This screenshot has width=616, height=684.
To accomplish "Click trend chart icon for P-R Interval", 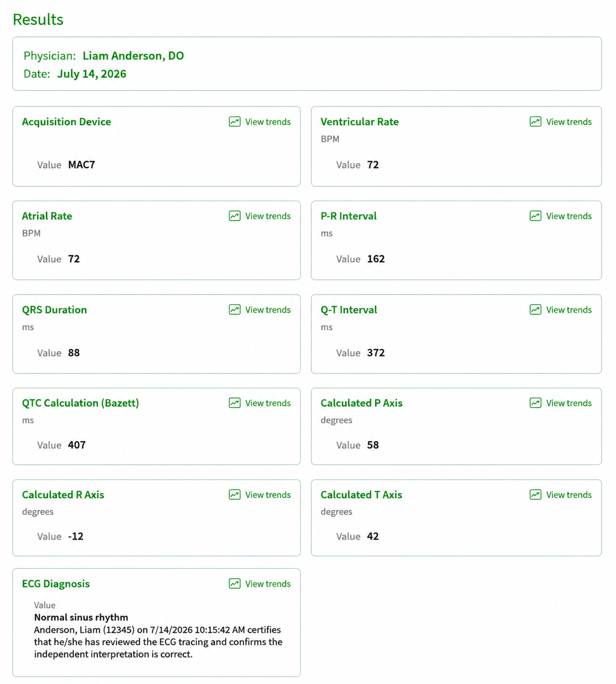I will (535, 216).
